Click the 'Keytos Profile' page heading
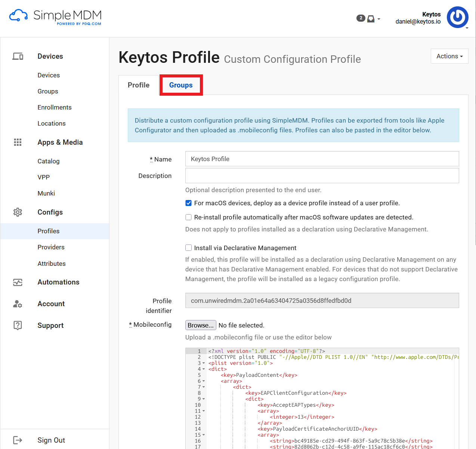 point(169,58)
